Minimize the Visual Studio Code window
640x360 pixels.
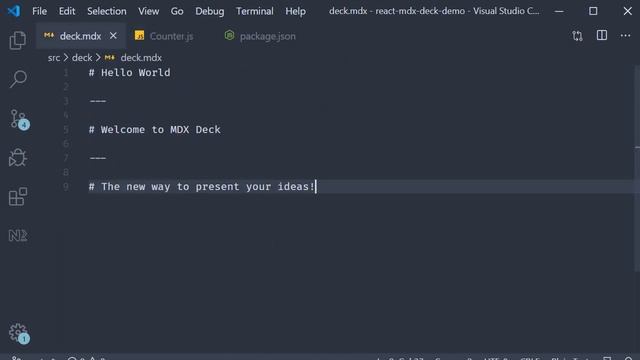559,11
